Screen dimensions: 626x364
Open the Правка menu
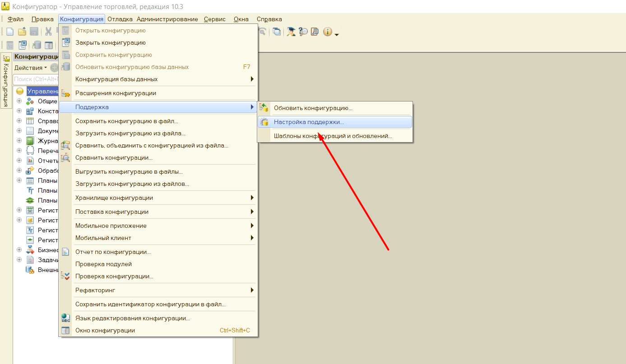[x=42, y=19]
